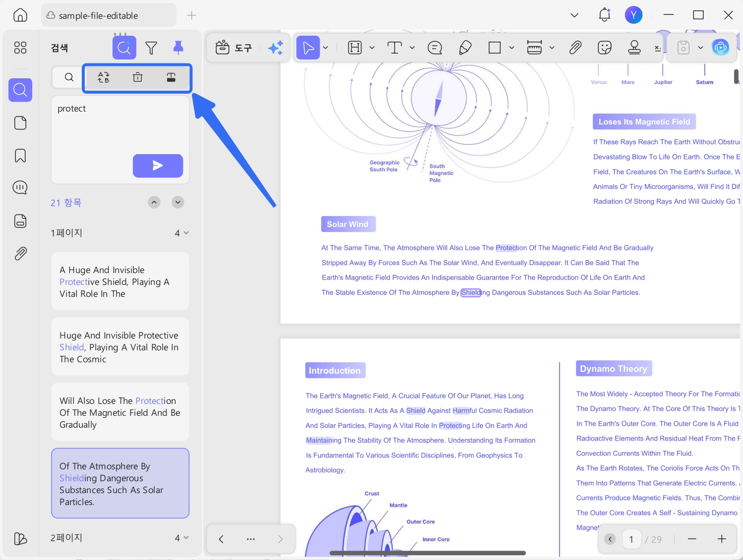Select the pencil/highlighter tool icon
The width and height of the screenshot is (743, 560).
[x=465, y=48]
